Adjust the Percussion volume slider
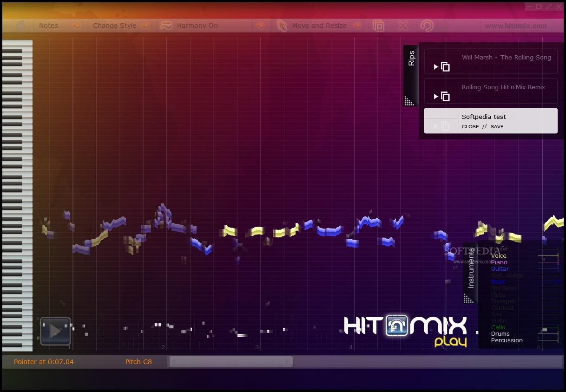566x392 pixels. click(x=548, y=340)
